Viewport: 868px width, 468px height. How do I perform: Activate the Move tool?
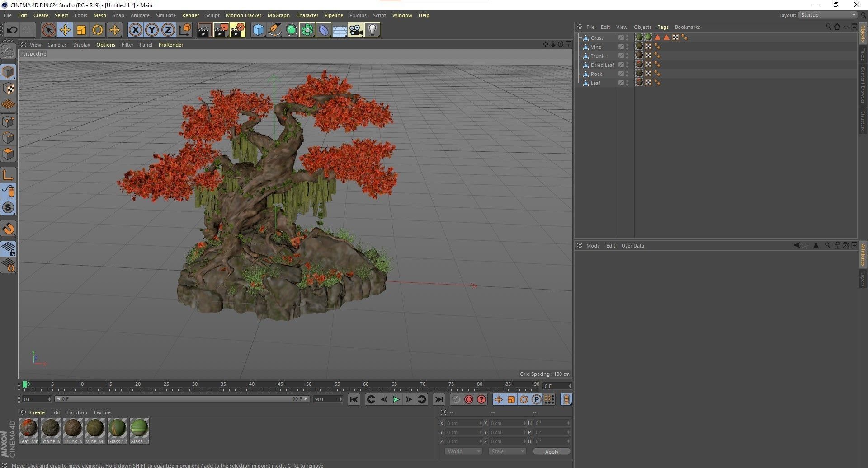(x=65, y=30)
